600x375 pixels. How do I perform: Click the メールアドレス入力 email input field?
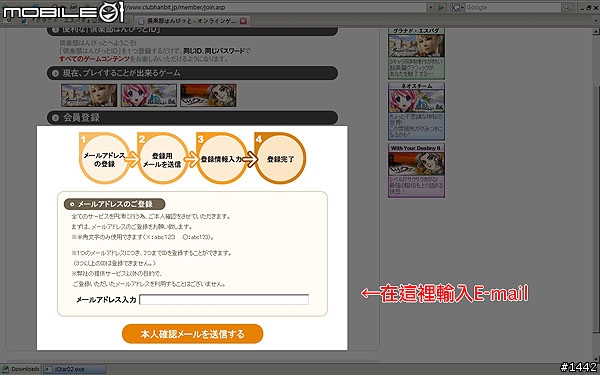[x=224, y=299]
